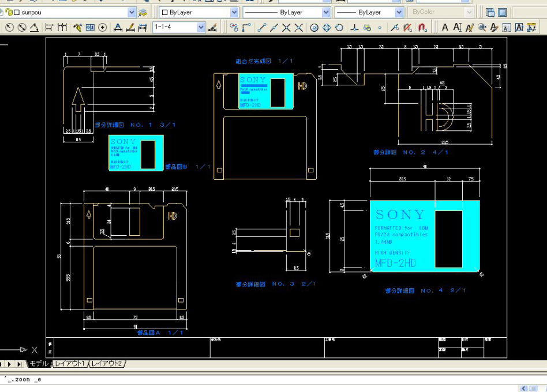Select the Apparent Intersection snap
Viewport: 547px width, 392px height.
coord(299,27)
